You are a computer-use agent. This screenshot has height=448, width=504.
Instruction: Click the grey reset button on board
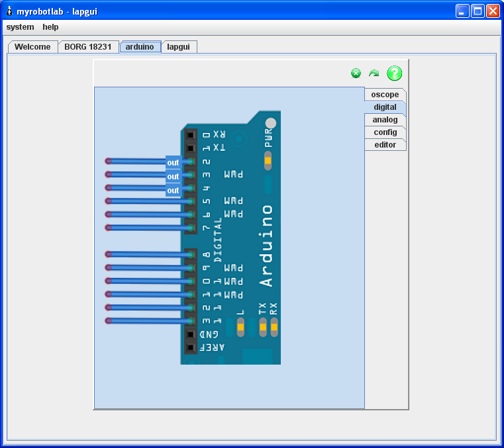(x=271, y=123)
